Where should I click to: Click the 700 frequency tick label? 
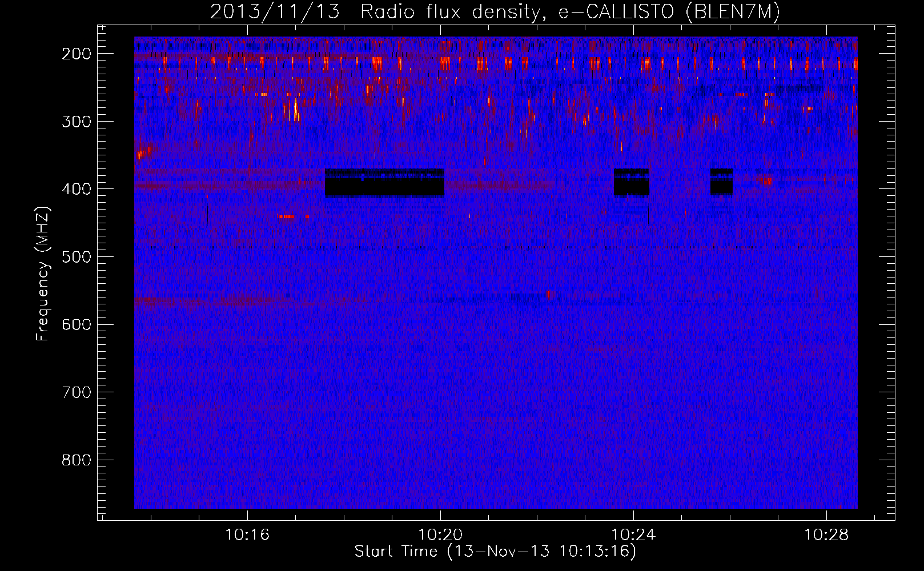click(77, 392)
